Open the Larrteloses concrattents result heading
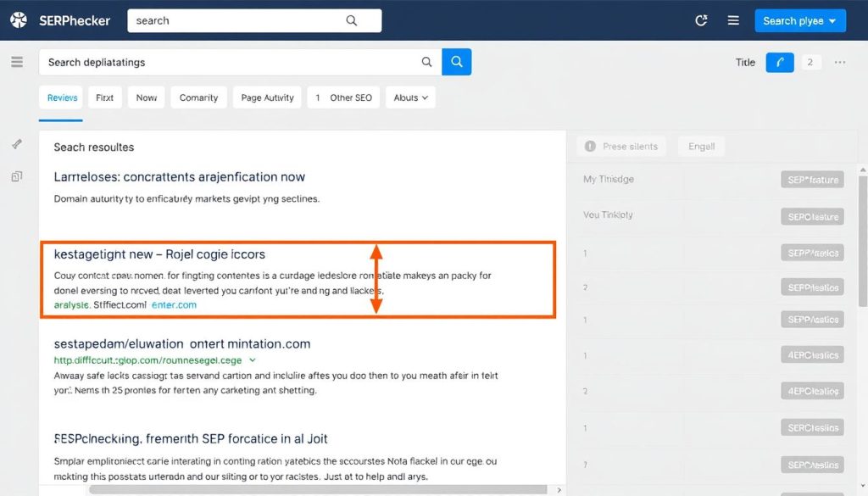Screen dimensions: 868x496 [x=181, y=176]
